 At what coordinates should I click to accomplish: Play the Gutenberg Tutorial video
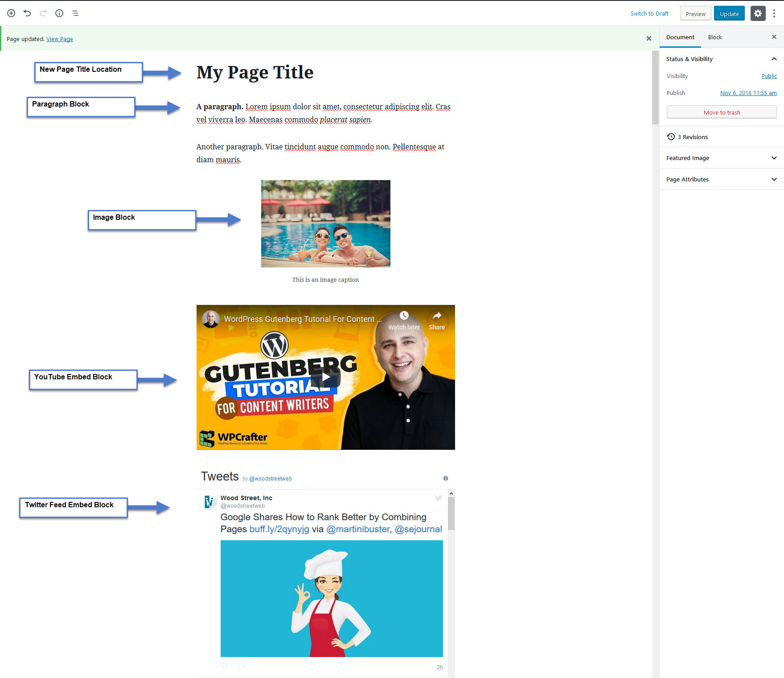(326, 378)
